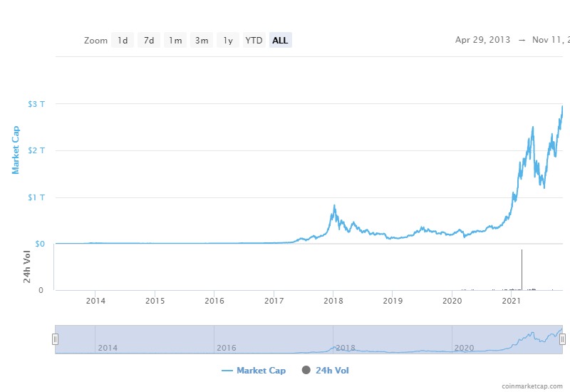Select the 1d zoom range button

(123, 41)
